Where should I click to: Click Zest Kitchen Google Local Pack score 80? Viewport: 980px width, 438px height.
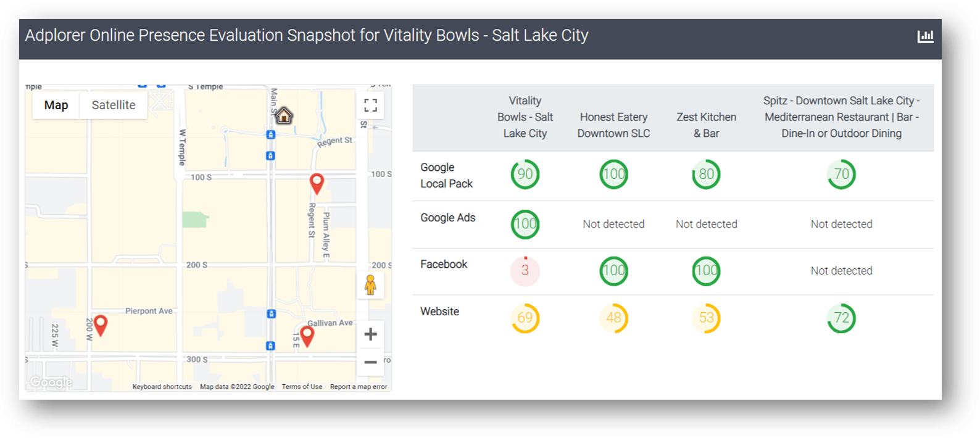pyautogui.click(x=707, y=175)
